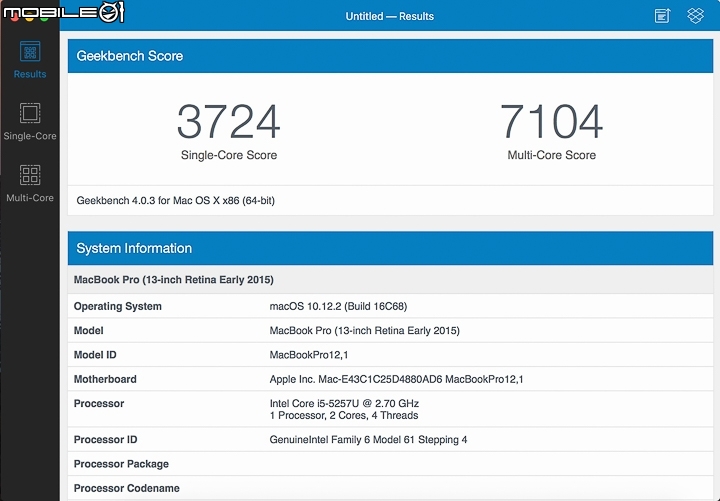Open the Multi-Core results section
Viewport: 720px width, 501px height.
tap(30, 183)
